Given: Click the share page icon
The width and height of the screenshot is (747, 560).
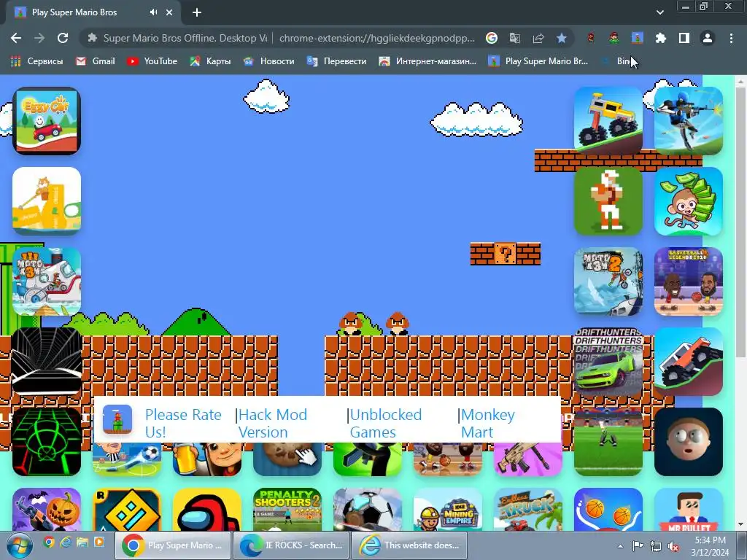Looking at the screenshot, I should 538,38.
